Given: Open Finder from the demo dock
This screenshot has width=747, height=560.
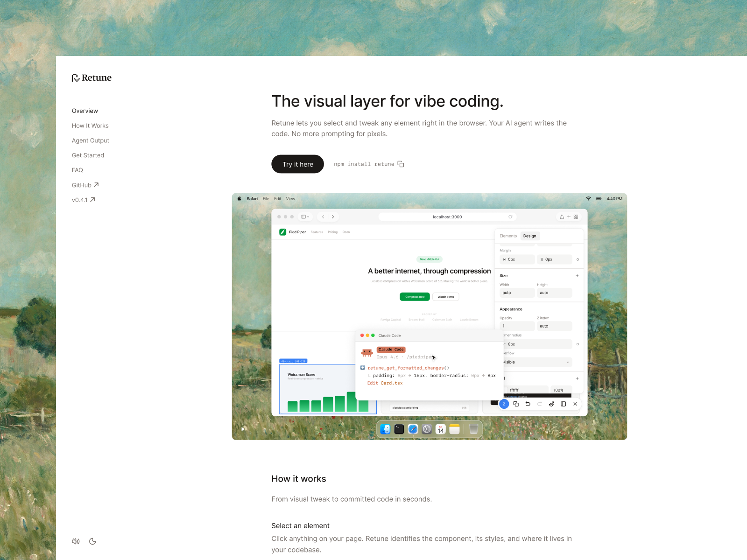Looking at the screenshot, I should click(x=385, y=429).
